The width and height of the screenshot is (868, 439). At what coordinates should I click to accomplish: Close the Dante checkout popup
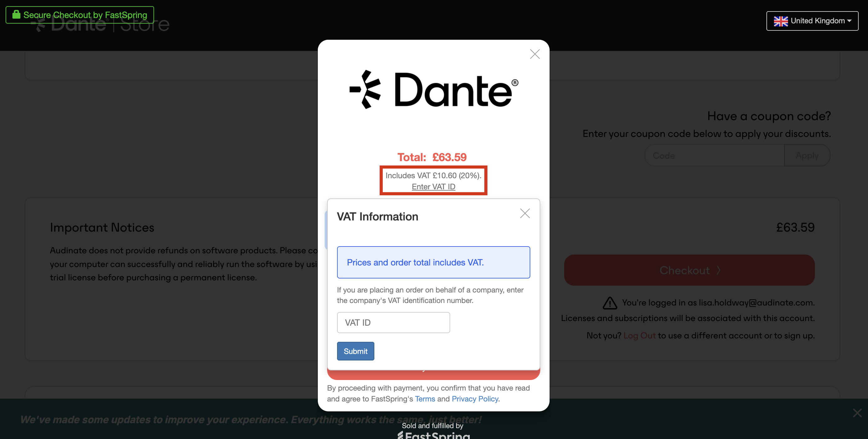pyautogui.click(x=534, y=54)
